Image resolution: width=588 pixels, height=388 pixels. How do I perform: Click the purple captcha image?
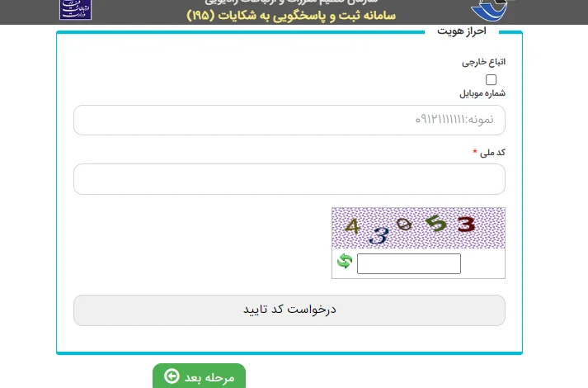point(418,228)
